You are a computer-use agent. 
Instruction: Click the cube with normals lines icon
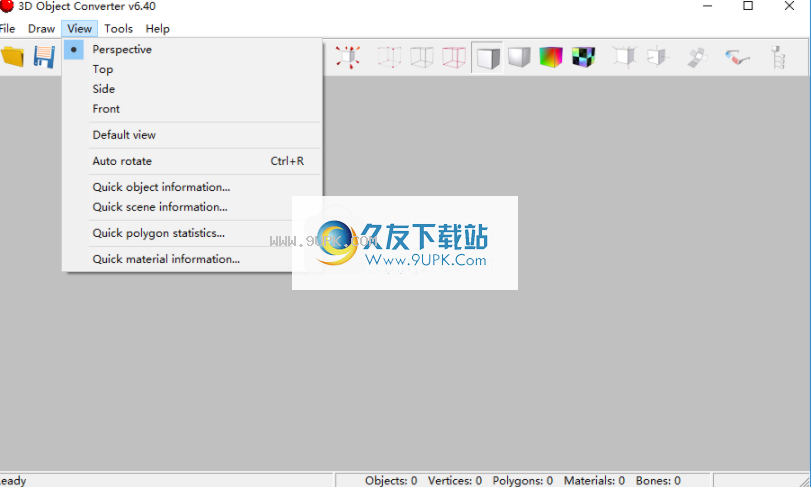click(x=625, y=57)
